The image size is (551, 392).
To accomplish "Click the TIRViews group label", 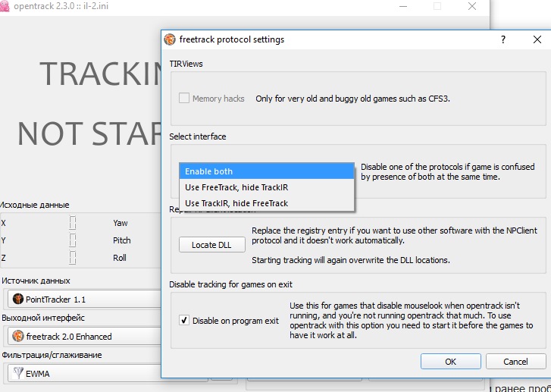I will pyautogui.click(x=186, y=64).
